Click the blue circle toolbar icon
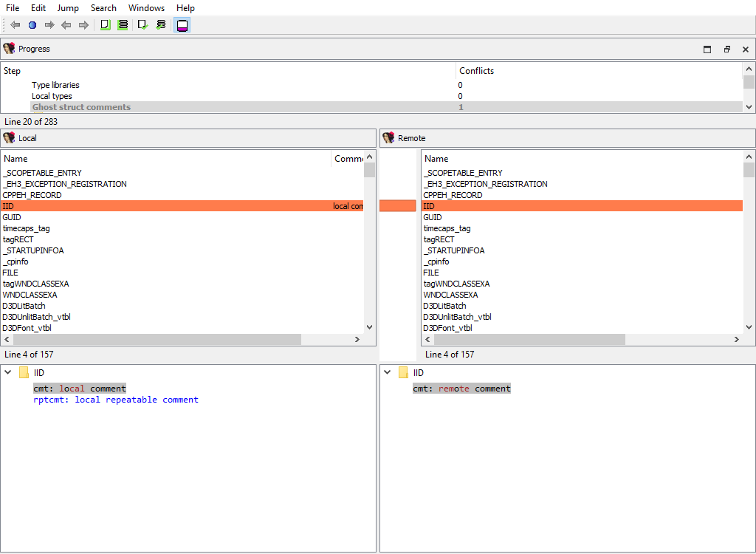Image resolution: width=756 pixels, height=554 pixels. [32, 25]
